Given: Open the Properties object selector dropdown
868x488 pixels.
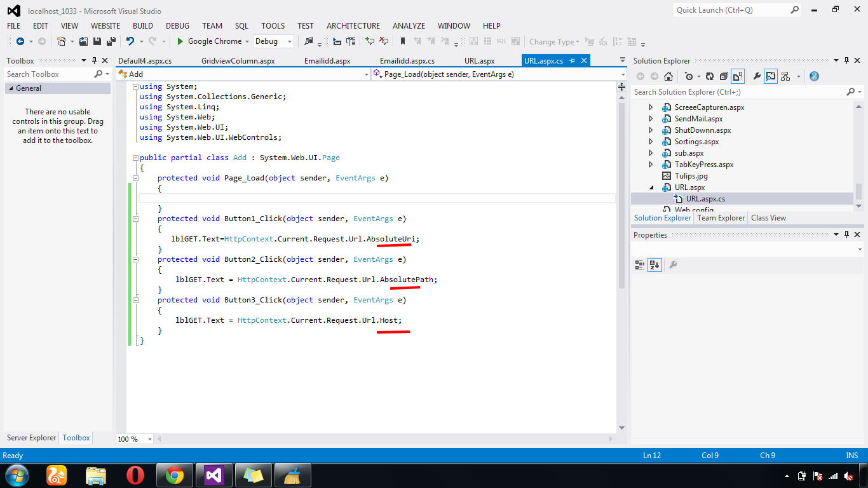Looking at the screenshot, I should tap(859, 250).
